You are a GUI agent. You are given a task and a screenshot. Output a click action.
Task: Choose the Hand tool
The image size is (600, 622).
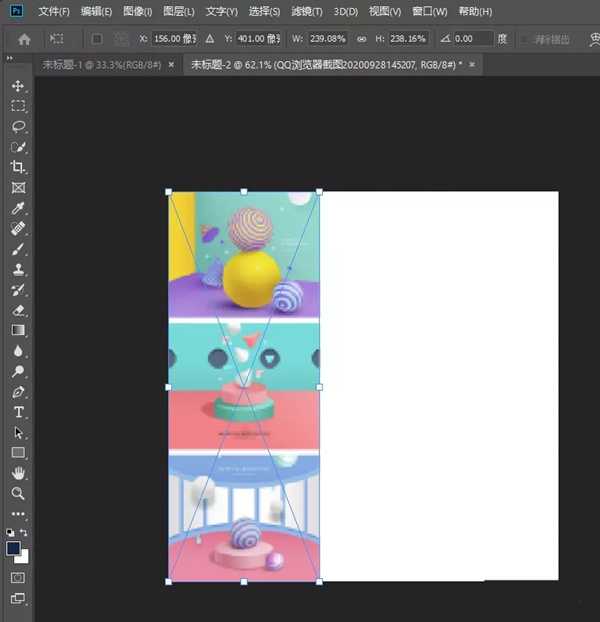point(18,473)
